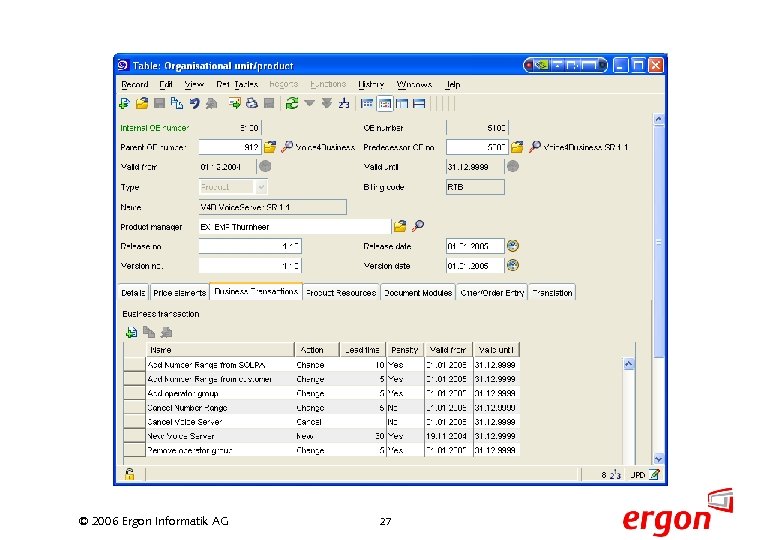Viewport: 780px width, 540px height.
Task: Click magnifier icon next to Parent OE number
Action: coord(287,147)
